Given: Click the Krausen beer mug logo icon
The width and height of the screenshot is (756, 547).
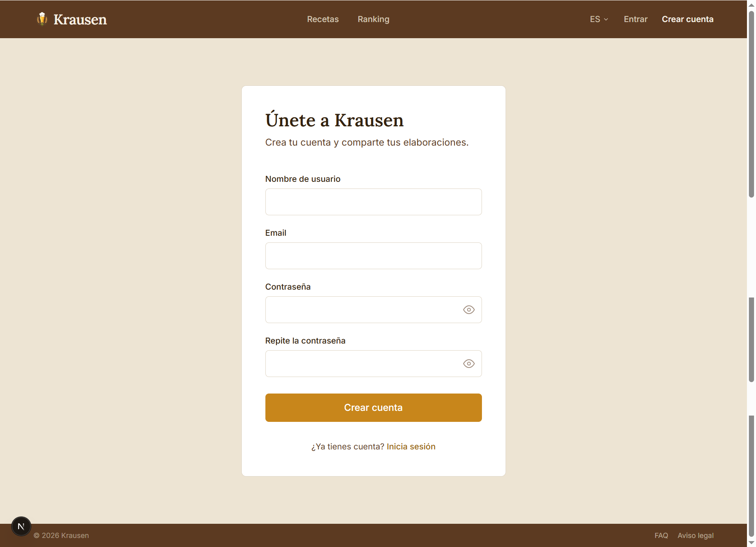Looking at the screenshot, I should coord(42,19).
